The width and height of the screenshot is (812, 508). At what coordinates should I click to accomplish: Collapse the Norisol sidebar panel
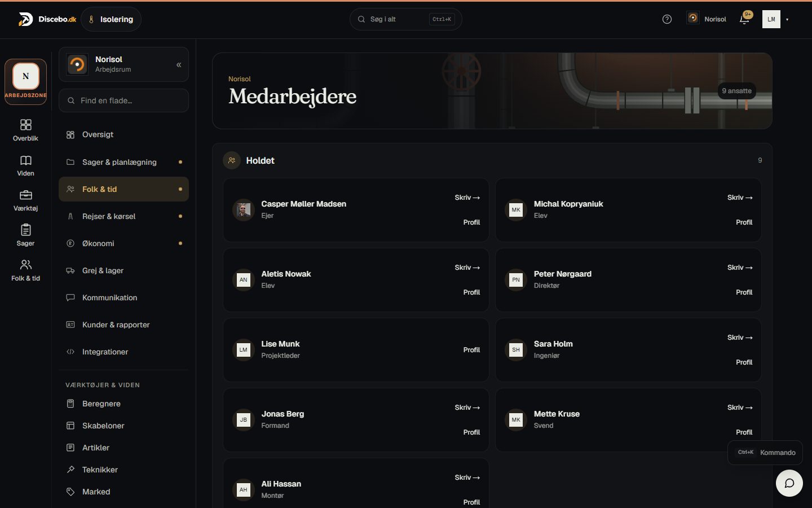click(x=179, y=64)
